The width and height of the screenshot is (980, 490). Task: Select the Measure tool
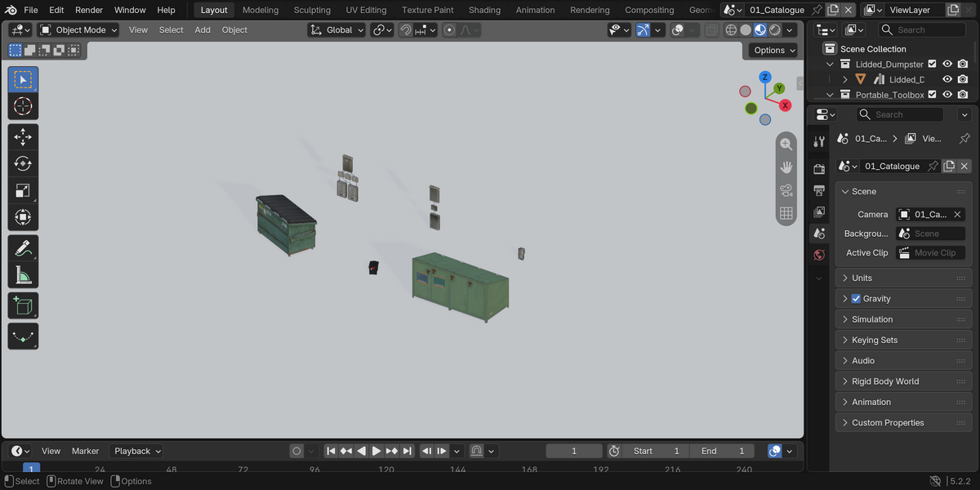(23, 276)
